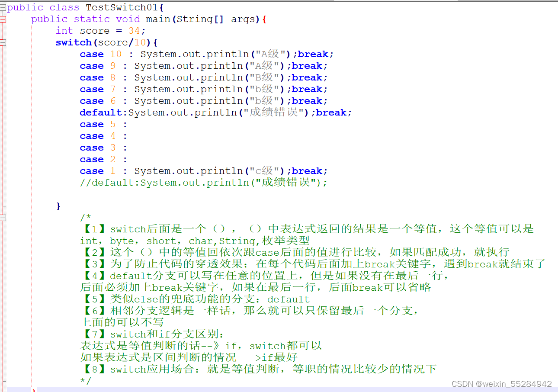Click comment note 【6】 about adjacent branches
558x392 pixels.
[x=250, y=311]
